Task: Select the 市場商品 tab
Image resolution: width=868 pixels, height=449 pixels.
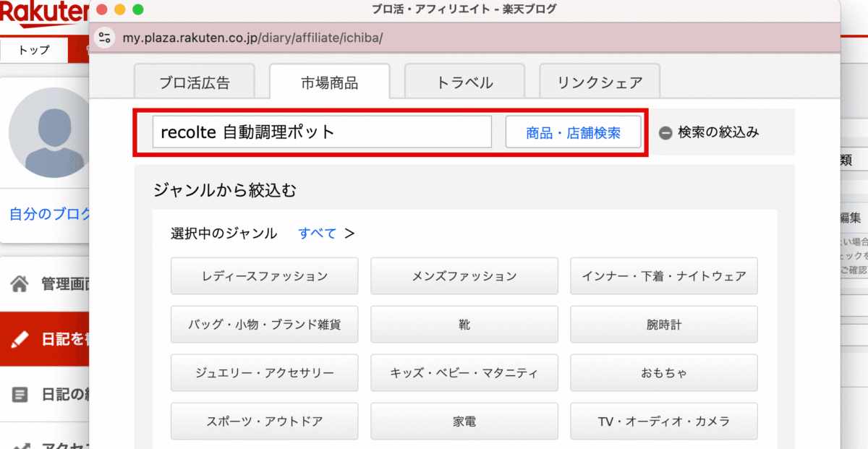Action: [329, 82]
